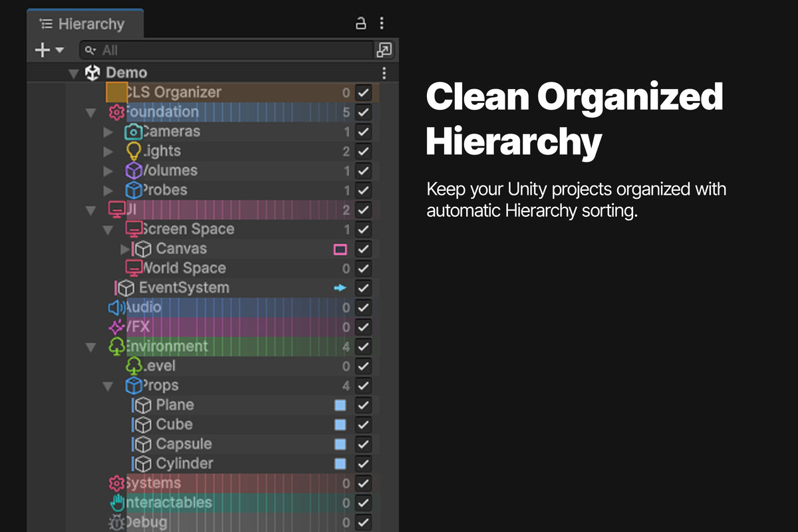798x532 pixels.
Task: Click the blue cube icon on Props row
Action: click(134, 386)
